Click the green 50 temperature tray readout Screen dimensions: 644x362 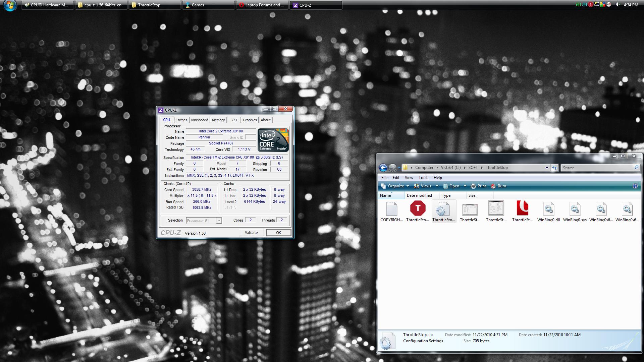tap(578, 5)
